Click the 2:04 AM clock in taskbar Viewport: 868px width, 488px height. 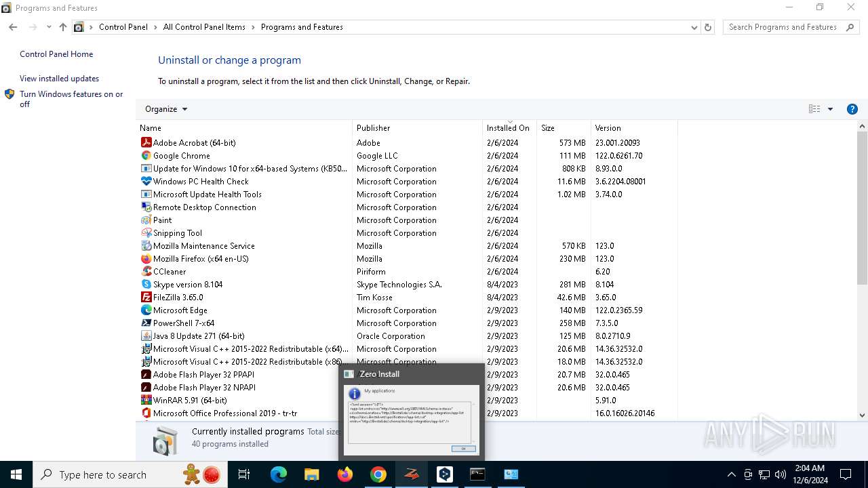point(808,474)
